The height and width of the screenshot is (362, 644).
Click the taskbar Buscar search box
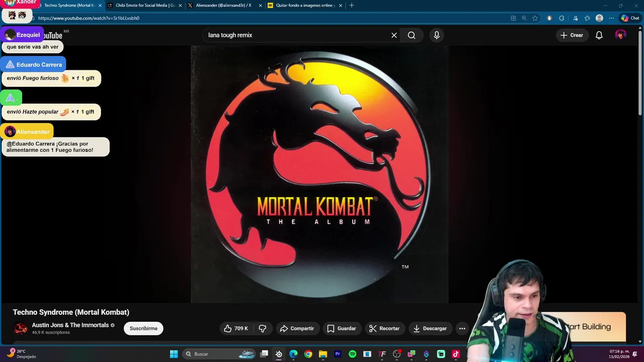click(219, 354)
